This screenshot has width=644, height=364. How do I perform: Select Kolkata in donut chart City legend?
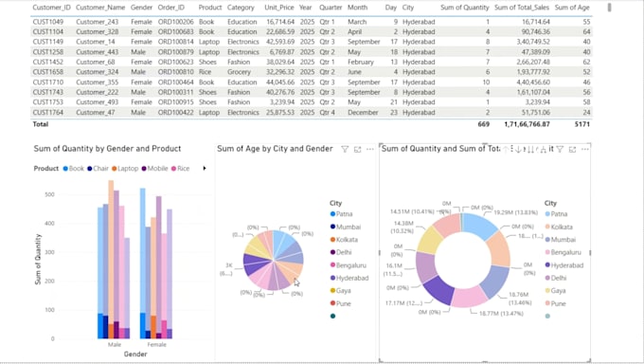[x=559, y=227]
